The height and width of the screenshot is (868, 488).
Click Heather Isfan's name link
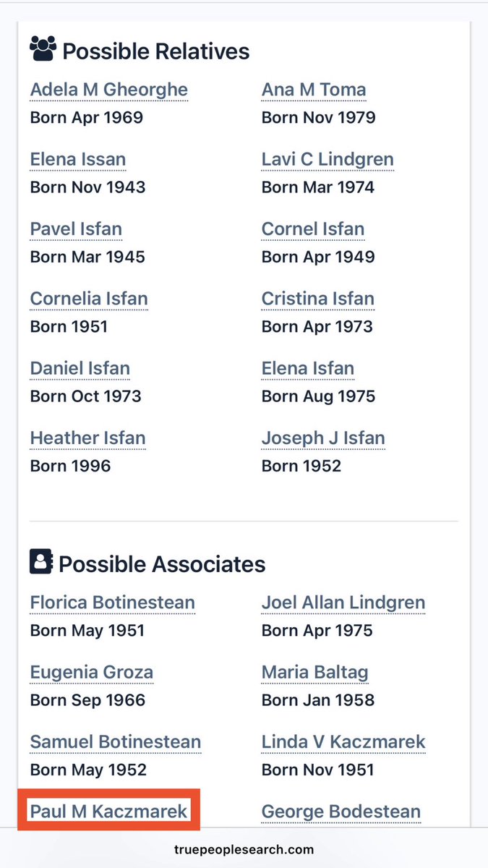[87, 438]
